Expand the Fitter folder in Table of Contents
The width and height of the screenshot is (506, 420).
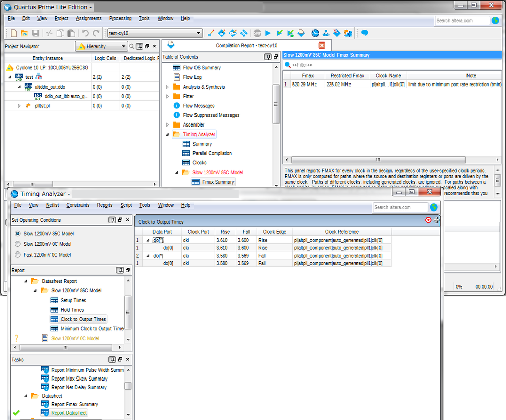(168, 96)
